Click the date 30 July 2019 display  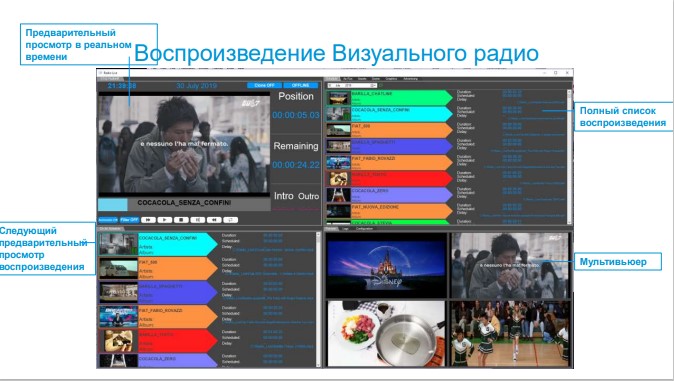click(x=196, y=86)
